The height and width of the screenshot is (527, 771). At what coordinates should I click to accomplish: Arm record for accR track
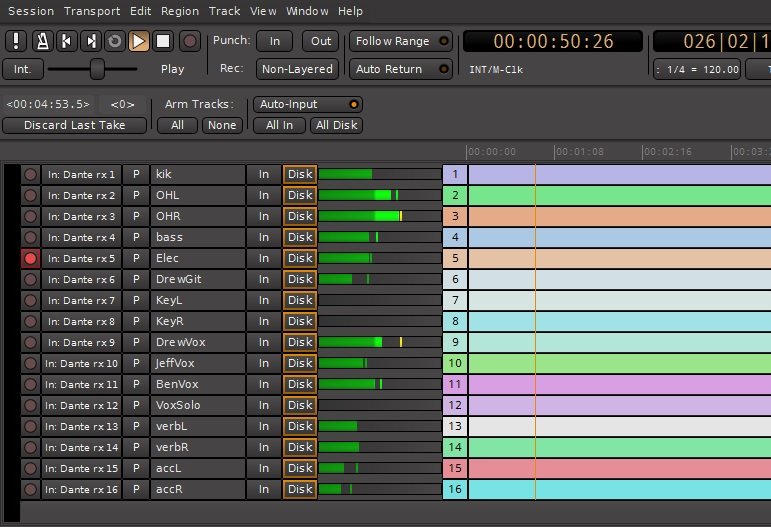(30, 490)
